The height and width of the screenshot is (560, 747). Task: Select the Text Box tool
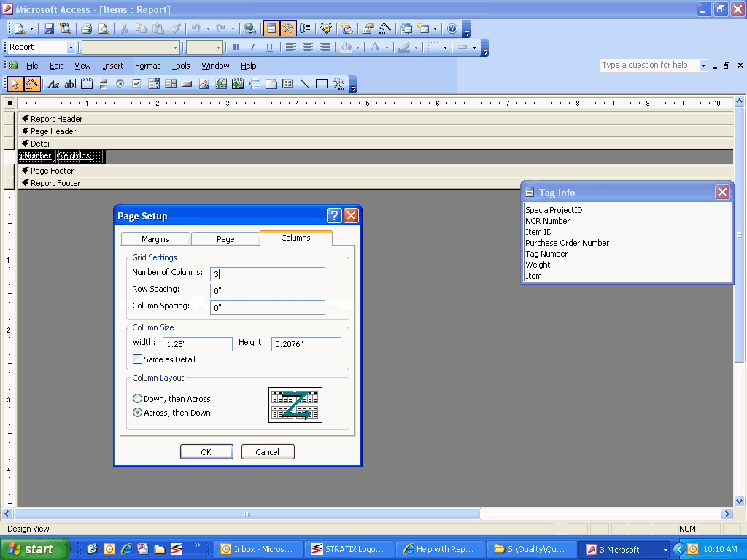tap(70, 84)
